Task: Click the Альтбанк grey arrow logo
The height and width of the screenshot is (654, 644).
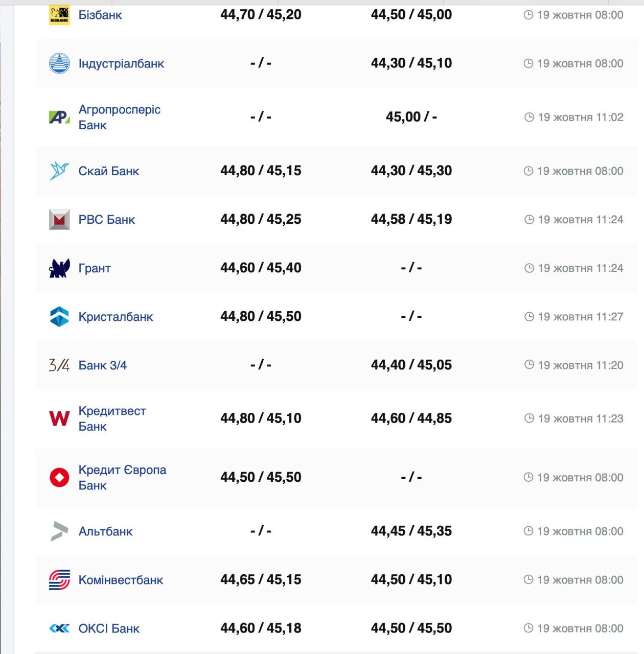Action: tap(59, 531)
